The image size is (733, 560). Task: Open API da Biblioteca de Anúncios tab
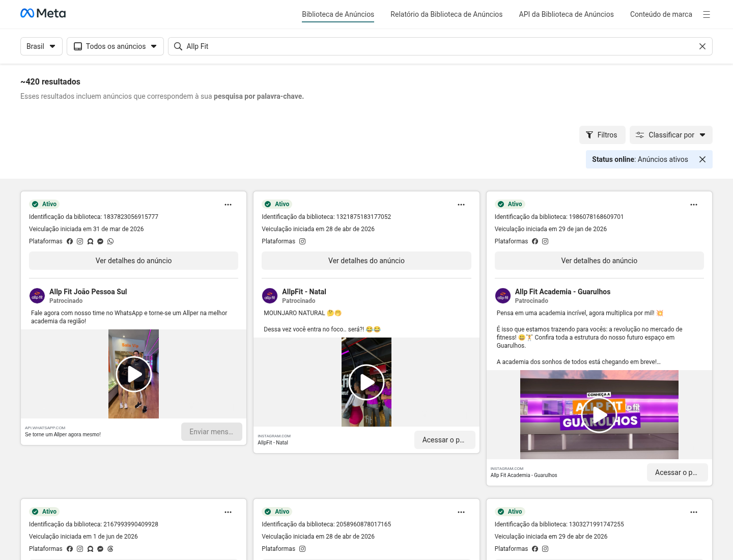click(566, 14)
